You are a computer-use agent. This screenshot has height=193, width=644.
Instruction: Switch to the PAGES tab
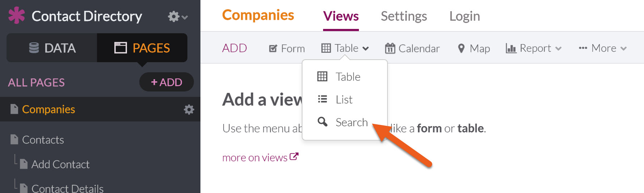(142, 48)
